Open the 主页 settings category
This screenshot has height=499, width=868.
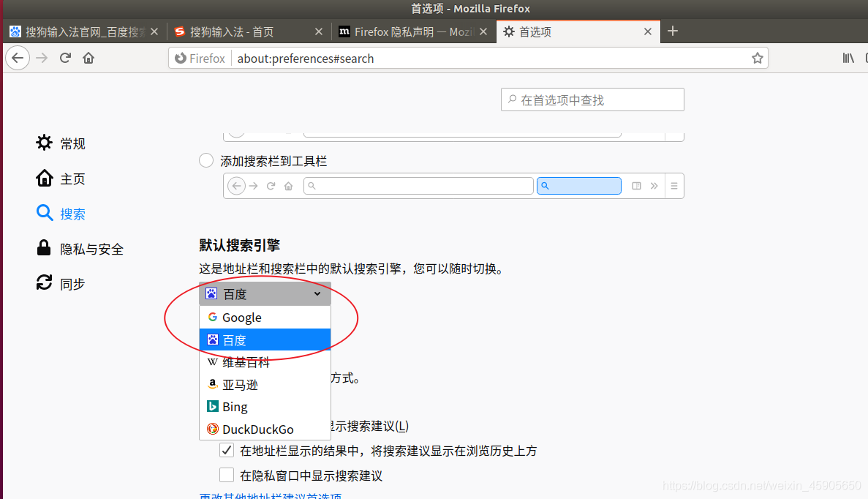[x=61, y=179]
